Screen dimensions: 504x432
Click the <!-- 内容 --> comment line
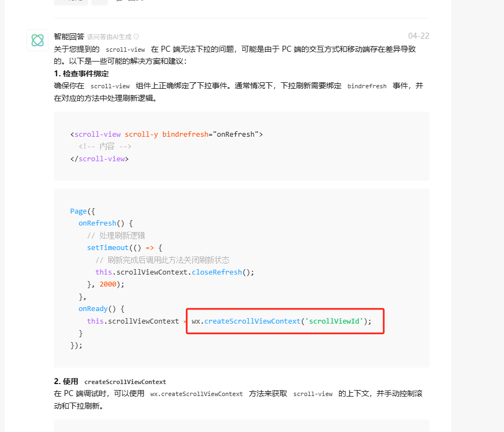[105, 147]
